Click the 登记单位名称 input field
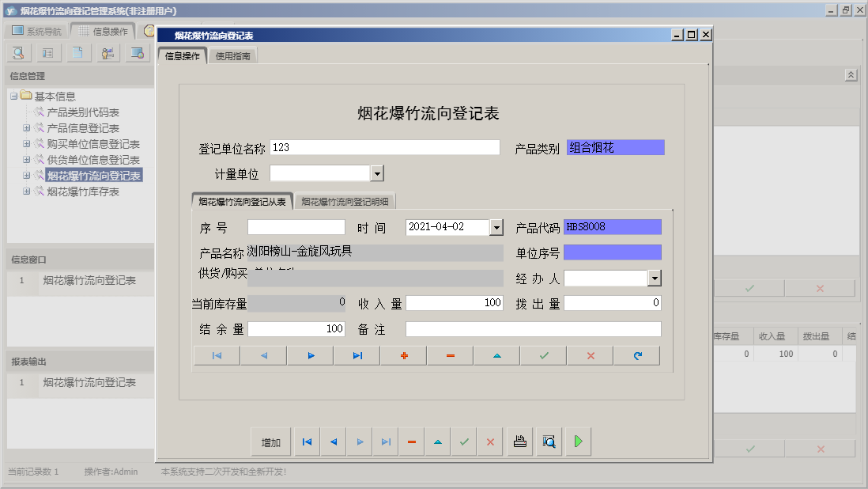This screenshot has height=489, width=868. pyautogui.click(x=385, y=147)
